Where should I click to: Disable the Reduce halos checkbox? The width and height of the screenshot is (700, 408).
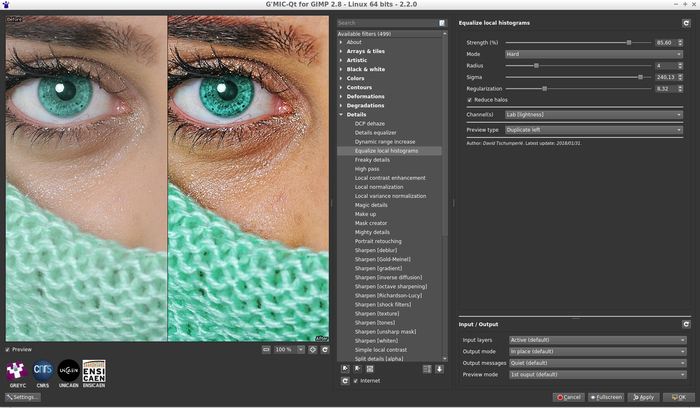470,100
